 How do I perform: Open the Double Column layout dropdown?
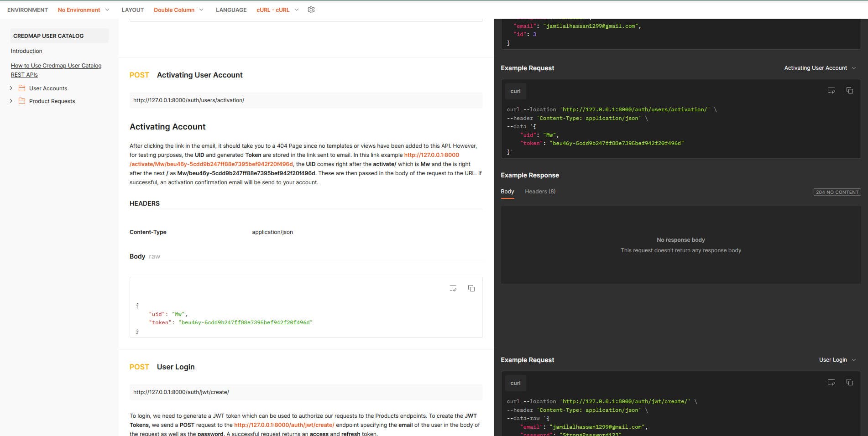178,10
